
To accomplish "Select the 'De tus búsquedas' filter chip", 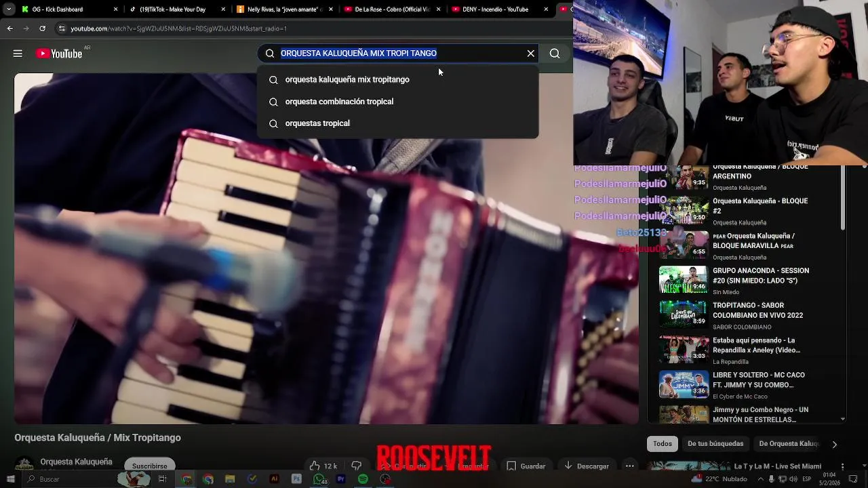I will [x=715, y=444].
